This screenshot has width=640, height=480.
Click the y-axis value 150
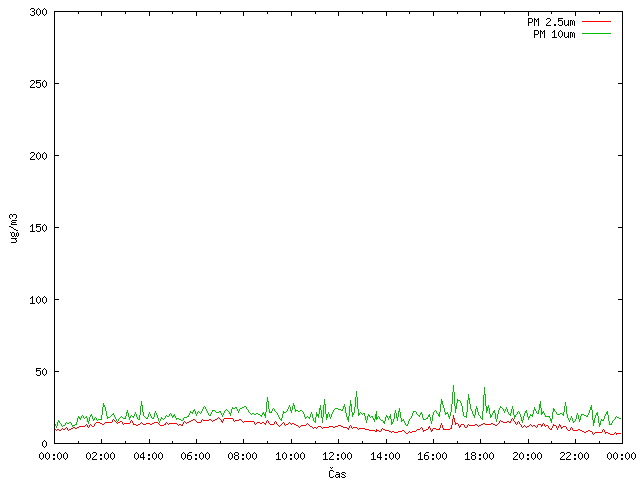pyautogui.click(x=38, y=228)
